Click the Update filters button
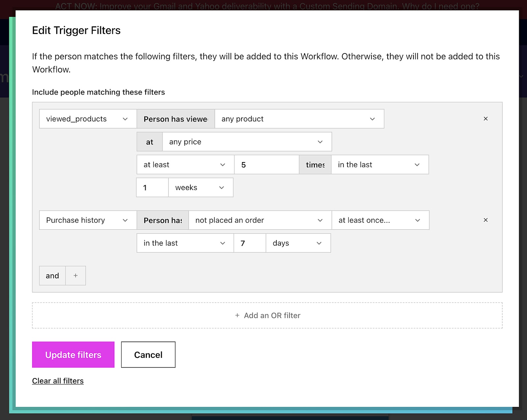527x420 pixels. tap(73, 355)
